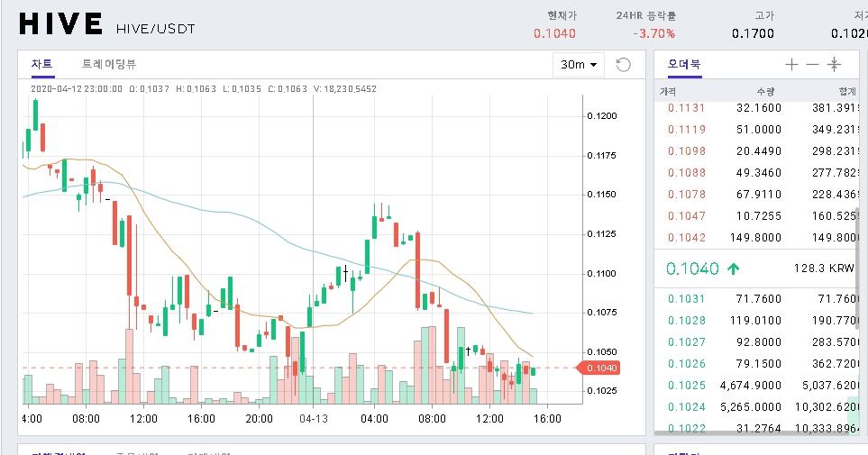Screen dimensions: 868x455
Task: Switch to the 차트 tab
Action: [42, 65]
